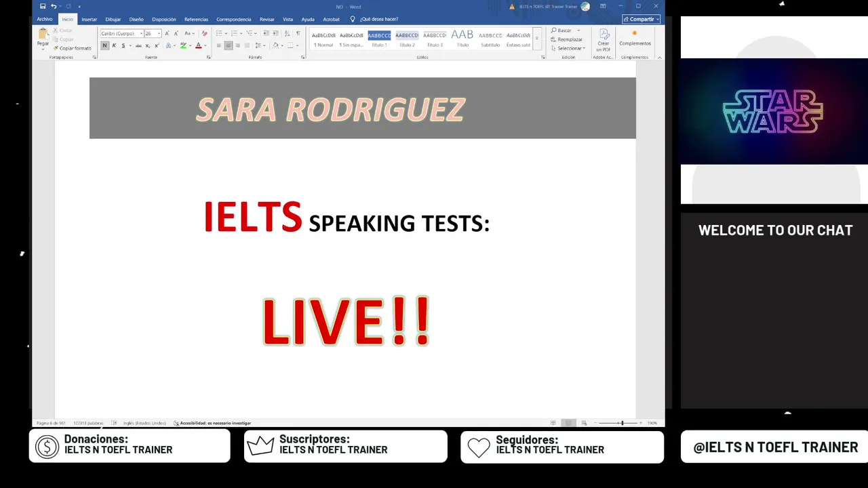Open the Pegar paste button
Image resolution: width=868 pixels, height=488 pixels.
[43, 37]
